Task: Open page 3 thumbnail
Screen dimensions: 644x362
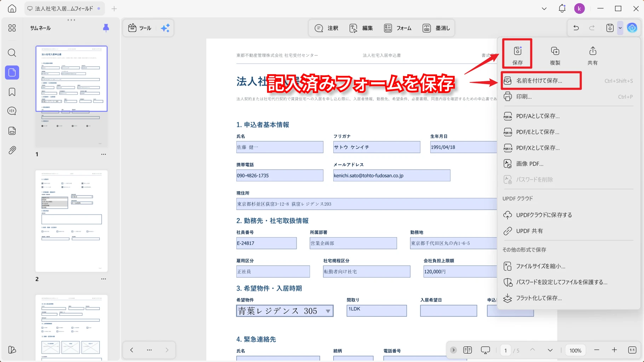Action: click(x=71, y=328)
